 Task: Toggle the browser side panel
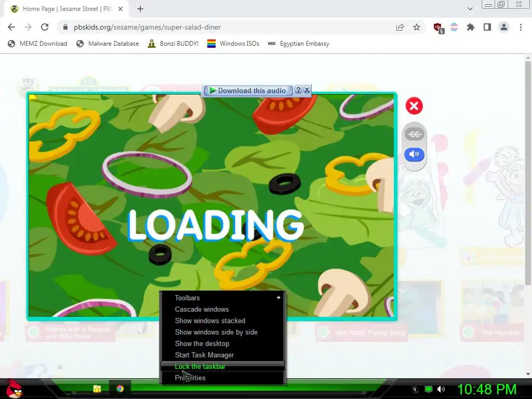point(487,27)
